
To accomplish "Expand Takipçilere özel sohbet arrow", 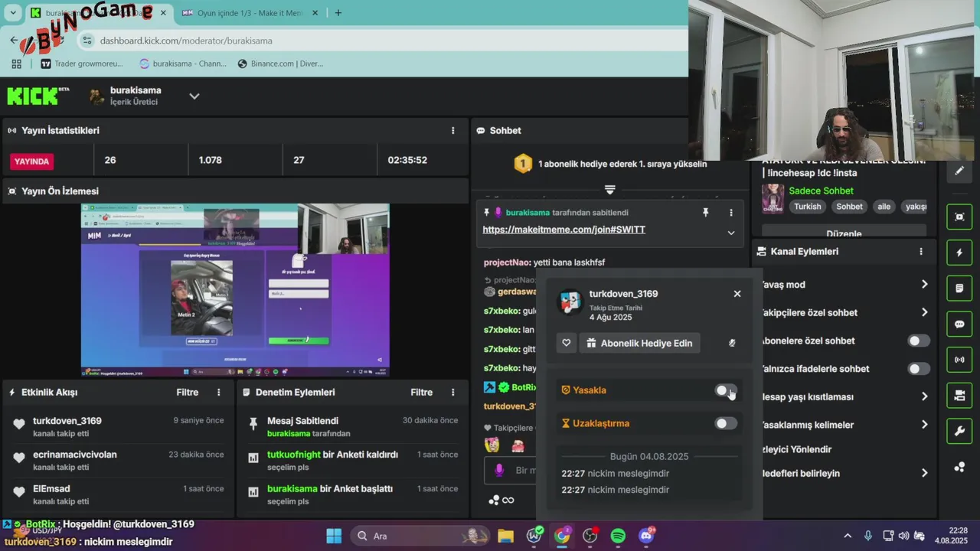I will (924, 312).
